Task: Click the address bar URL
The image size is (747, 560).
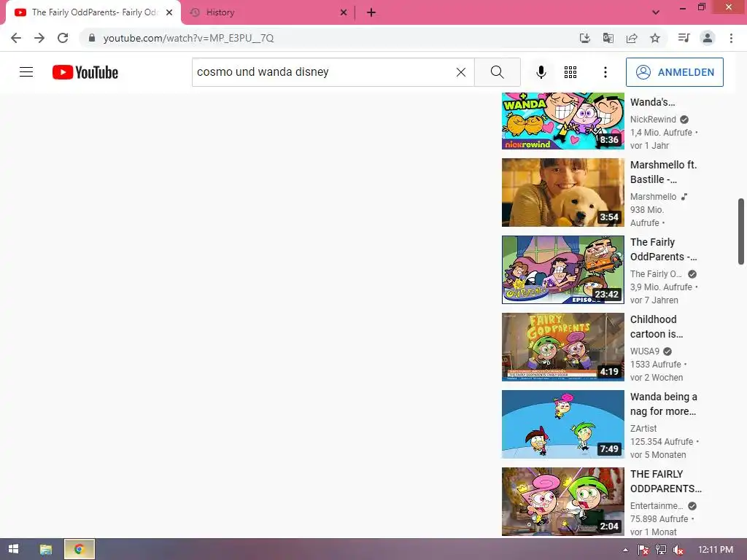Action: 188,38
